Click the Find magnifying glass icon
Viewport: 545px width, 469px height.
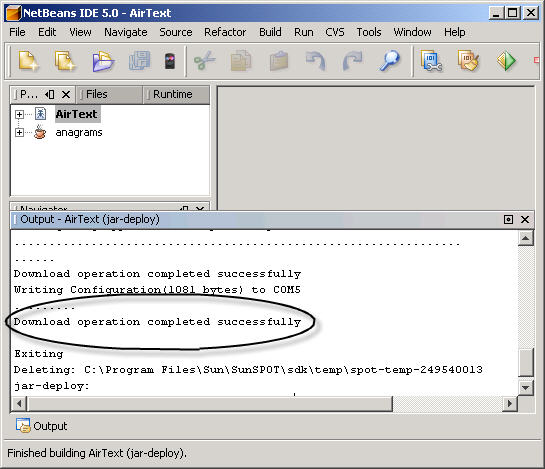coord(390,61)
